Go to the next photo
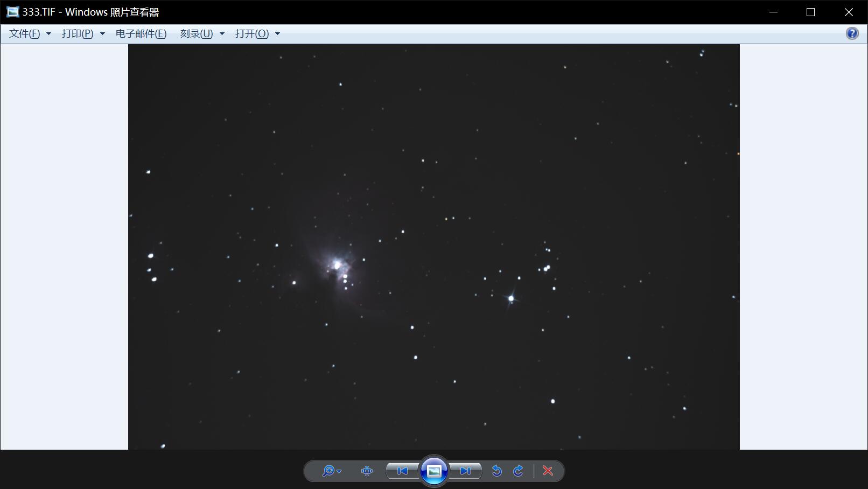868x489 pixels. click(465, 471)
